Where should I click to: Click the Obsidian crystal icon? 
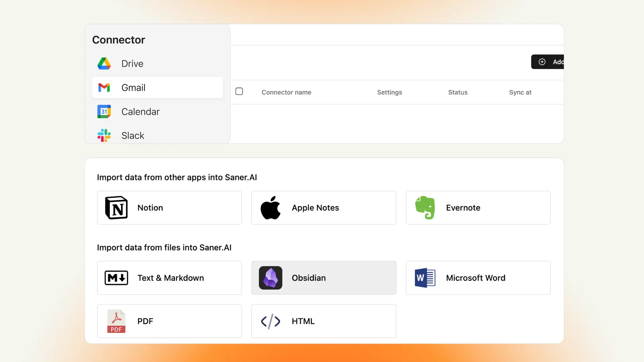point(270,278)
